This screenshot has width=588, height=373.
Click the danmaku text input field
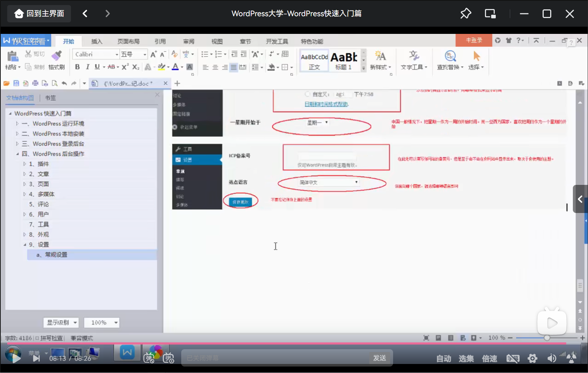click(x=275, y=358)
